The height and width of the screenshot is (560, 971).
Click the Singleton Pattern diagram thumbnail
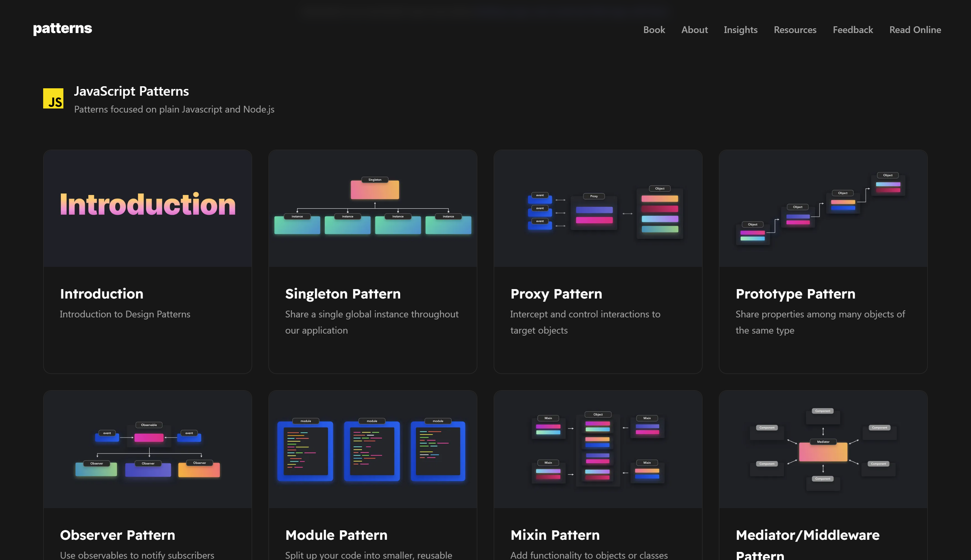point(373,208)
